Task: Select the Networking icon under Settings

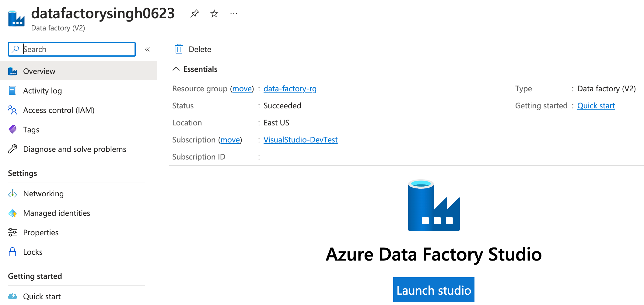Action: [x=12, y=194]
